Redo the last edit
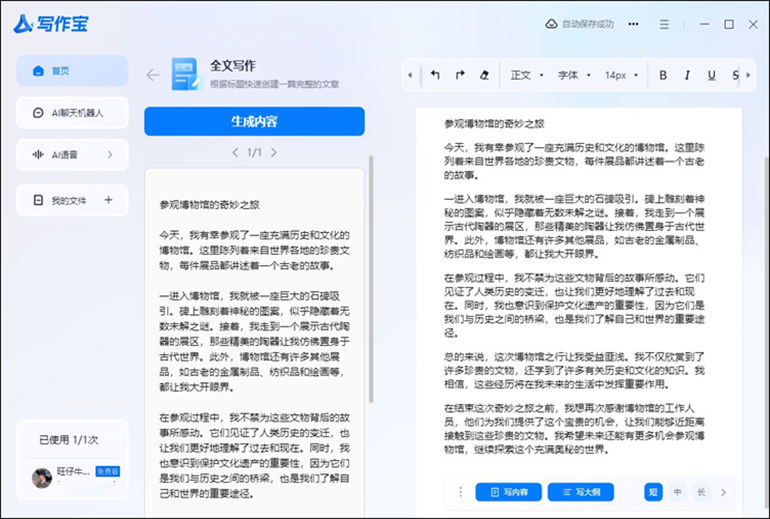The width and height of the screenshot is (770, 519). [x=460, y=75]
